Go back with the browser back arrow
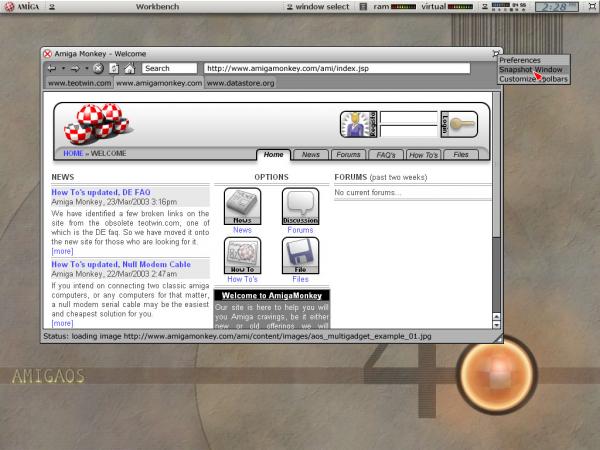The image size is (600, 450). 52,68
